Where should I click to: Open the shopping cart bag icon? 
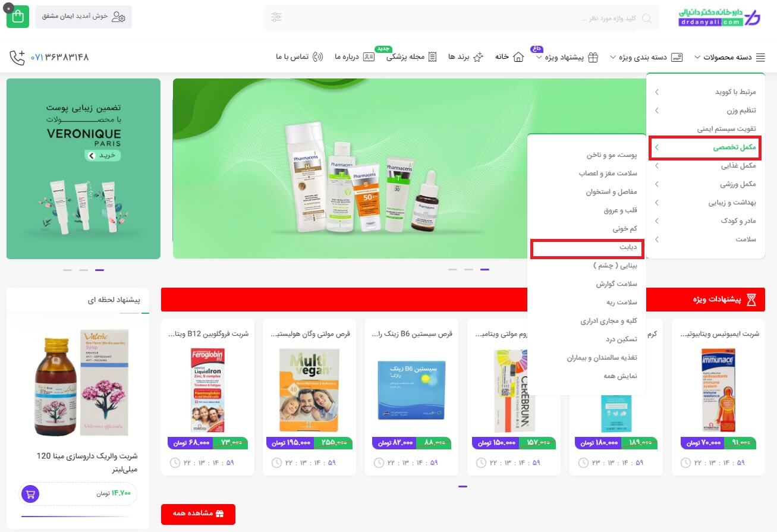(x=17, y=17)
